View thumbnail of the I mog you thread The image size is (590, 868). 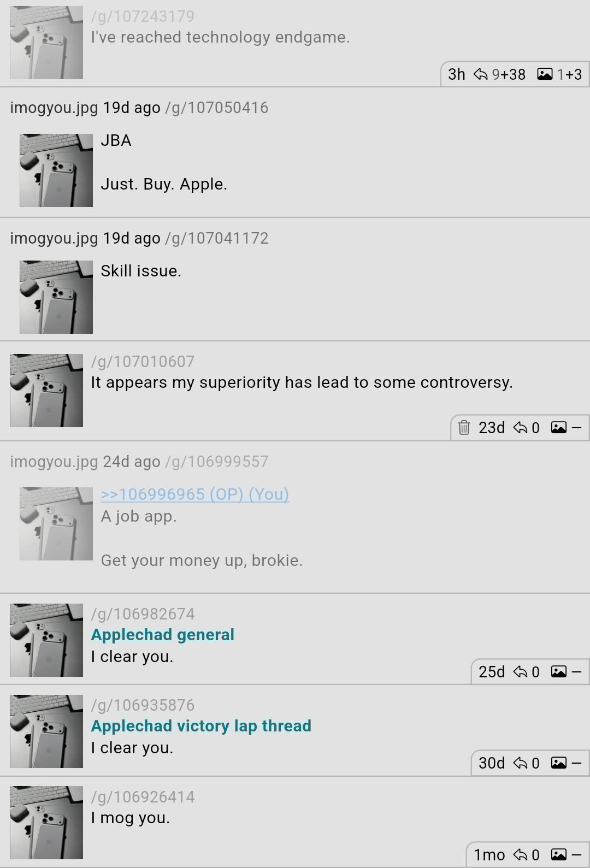(46, 823)
